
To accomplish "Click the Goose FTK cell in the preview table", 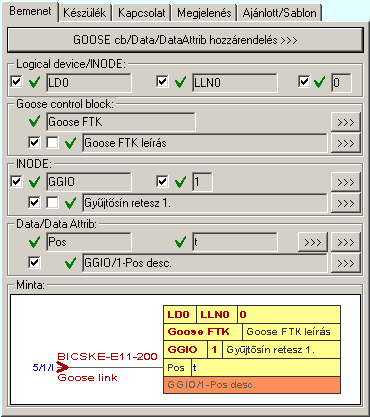I will pyautogui.click(x=203, y=332).
